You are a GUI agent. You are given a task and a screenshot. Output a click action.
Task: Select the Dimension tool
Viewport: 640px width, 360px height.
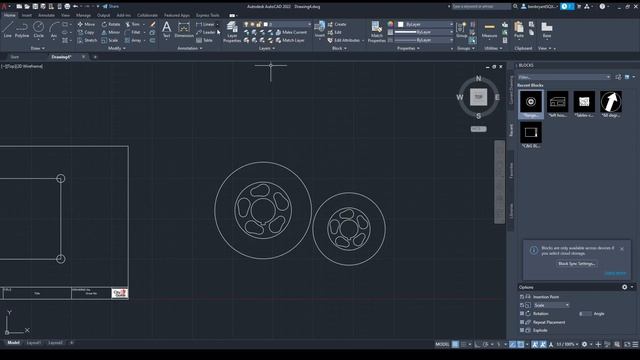184,30
